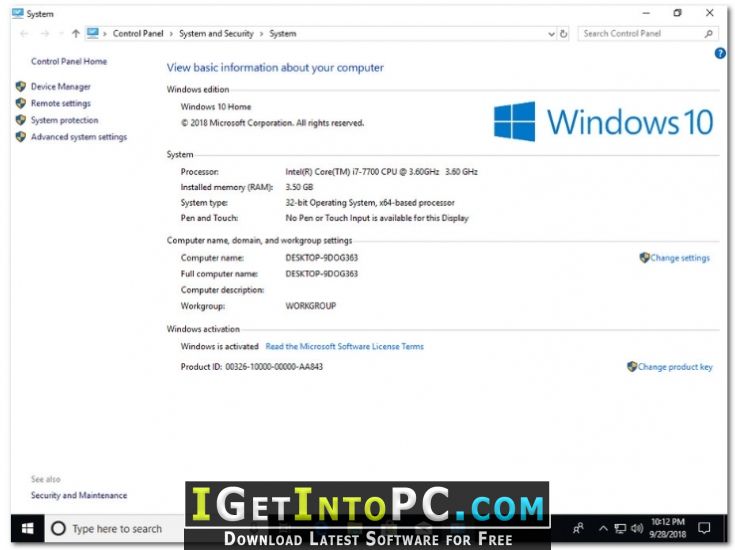
Task: Select System and Security in breadcrumb
Action: 216,34
